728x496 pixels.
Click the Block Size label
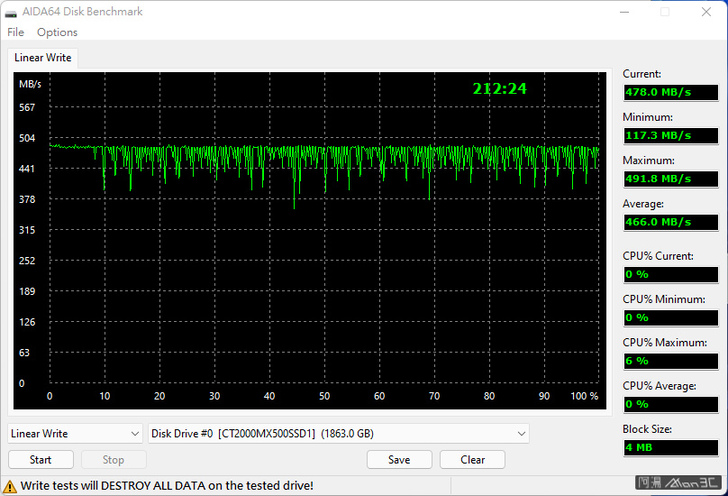pos(647,429)
